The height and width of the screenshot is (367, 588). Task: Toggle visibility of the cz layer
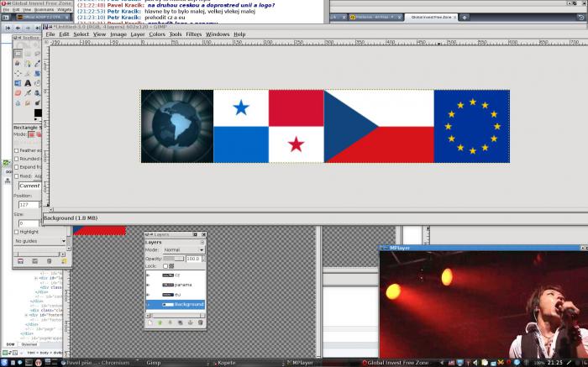pos(148,275)
